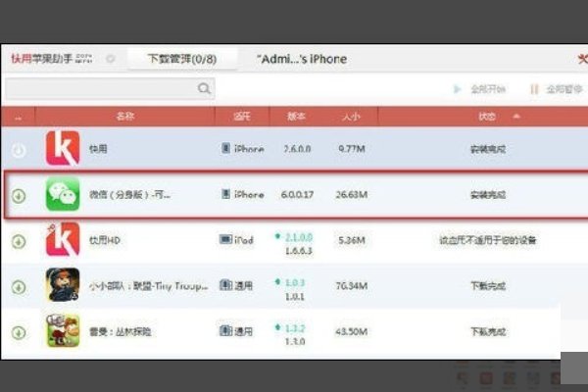Click the green 1.0.3 update version
The height and width of the screenshot is (392, 588).
coord(295,283)
